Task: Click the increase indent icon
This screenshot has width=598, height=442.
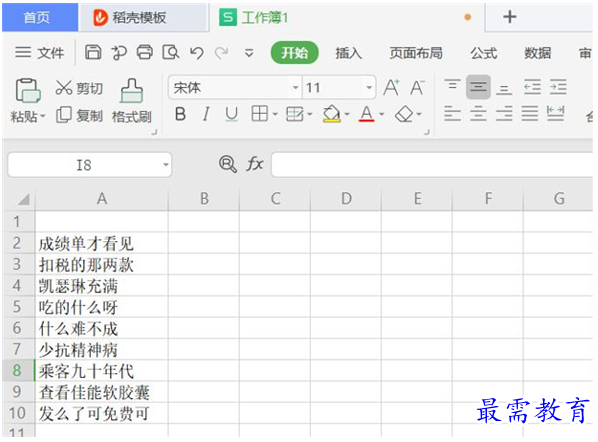Action: coord(558,87)
